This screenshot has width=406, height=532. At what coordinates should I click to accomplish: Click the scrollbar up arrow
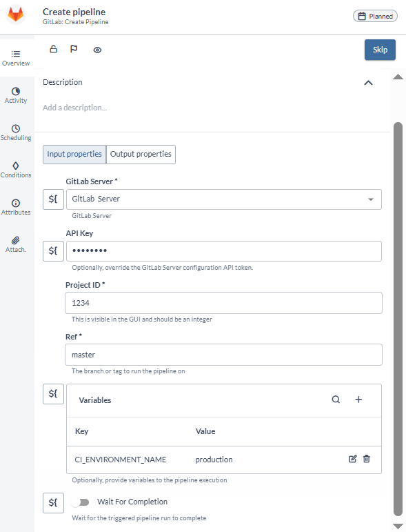coord(398,77)
